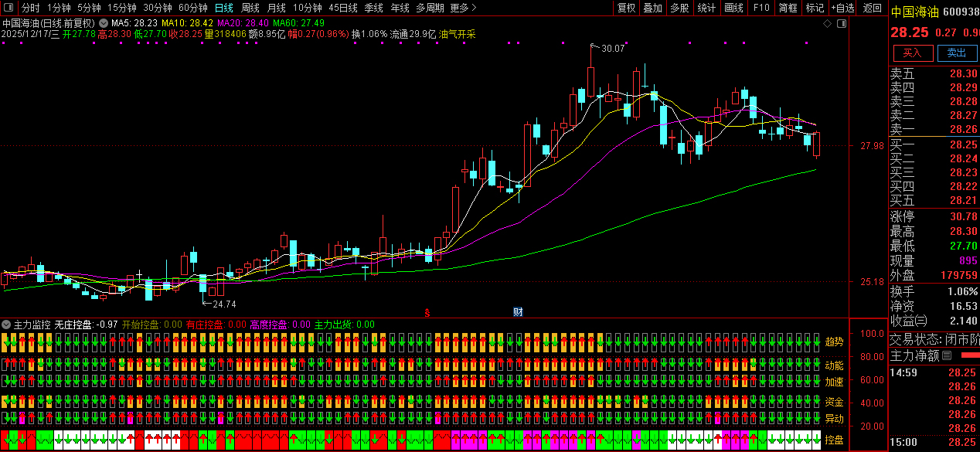Click the blue 财 financial marker icon
The height and width of the screenshot is (452, 980).
518,312
